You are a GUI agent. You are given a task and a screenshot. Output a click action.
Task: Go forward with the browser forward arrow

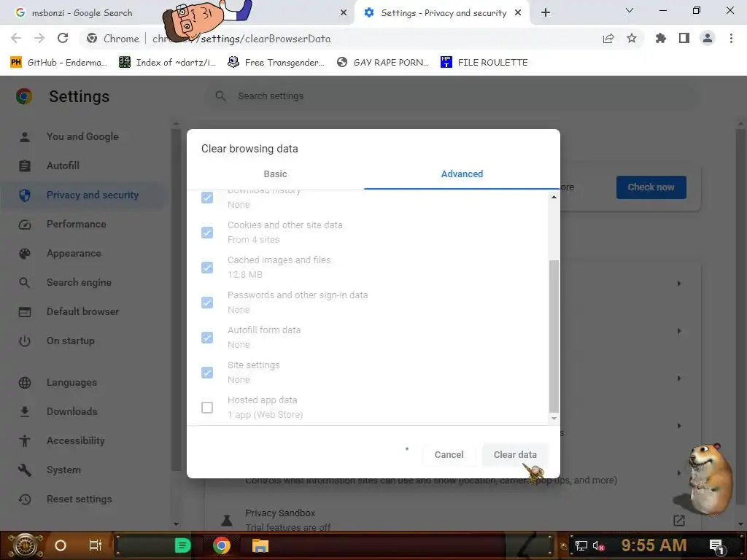39,38
